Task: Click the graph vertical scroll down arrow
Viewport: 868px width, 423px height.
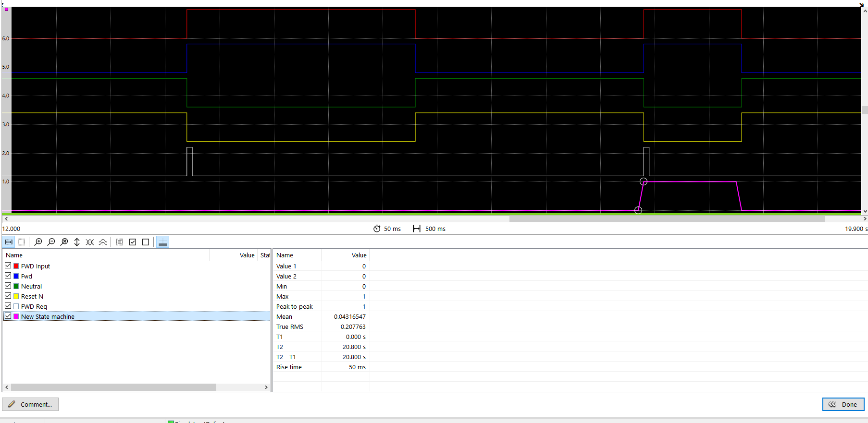Action: [x=865, y=211]
